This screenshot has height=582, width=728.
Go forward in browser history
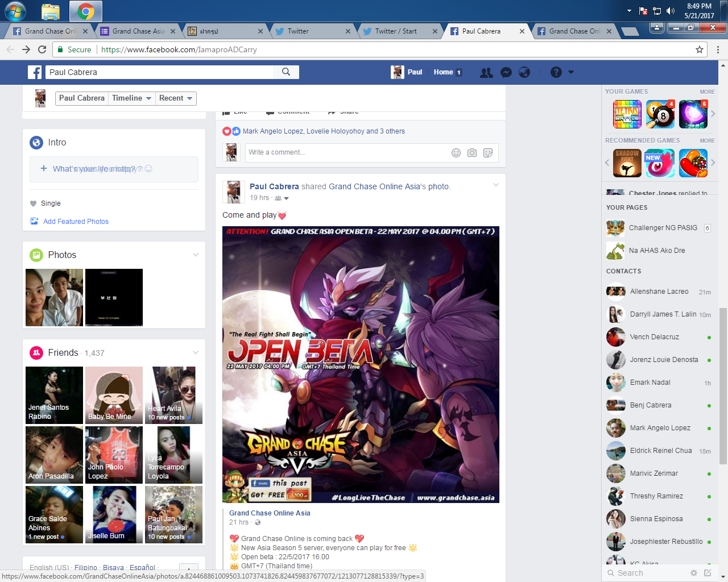[26, 49]
